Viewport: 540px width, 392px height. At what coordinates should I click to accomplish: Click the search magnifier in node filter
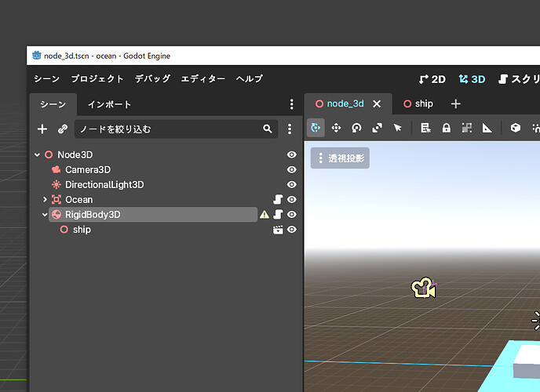click(267, 129)
